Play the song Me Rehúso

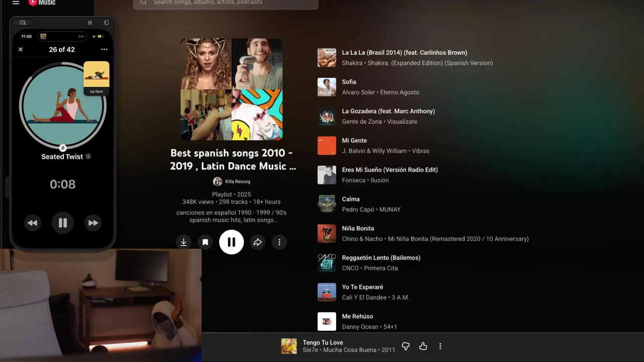click(x=358, y=316)
